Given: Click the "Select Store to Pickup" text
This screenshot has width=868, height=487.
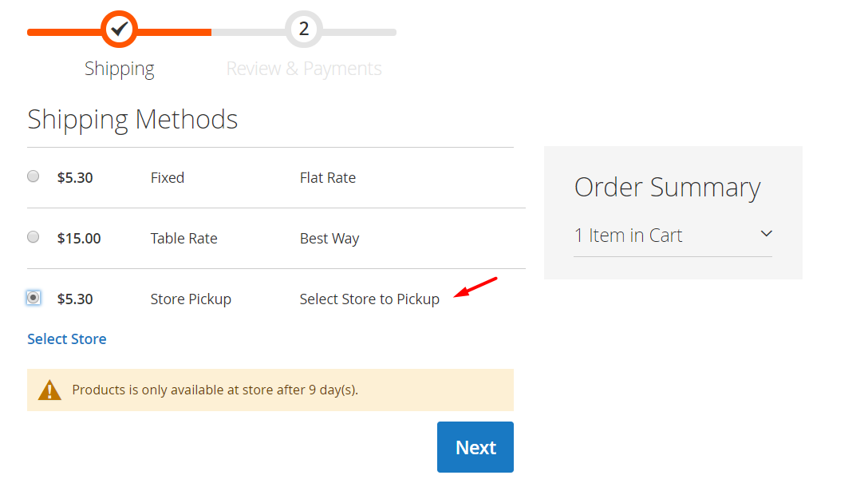Looking at the screenshot, I should tap(369, 299).
